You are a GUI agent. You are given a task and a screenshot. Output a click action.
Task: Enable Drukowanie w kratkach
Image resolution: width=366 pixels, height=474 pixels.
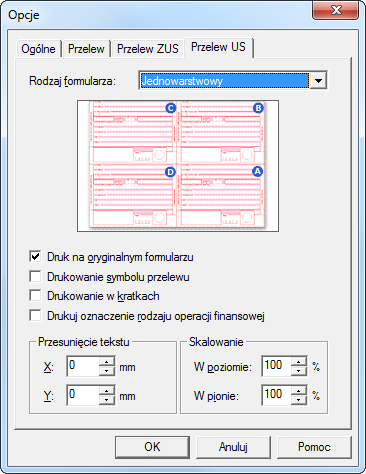click(x=35, y=296)
